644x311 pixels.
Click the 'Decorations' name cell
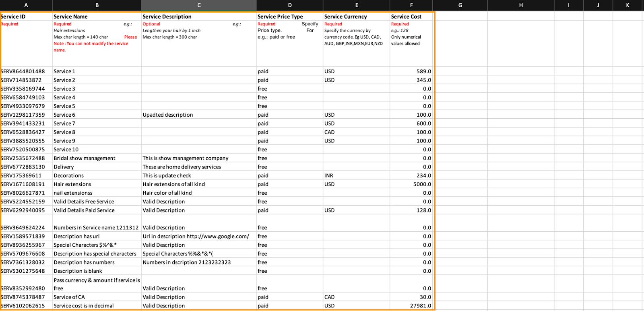[97, 175]
